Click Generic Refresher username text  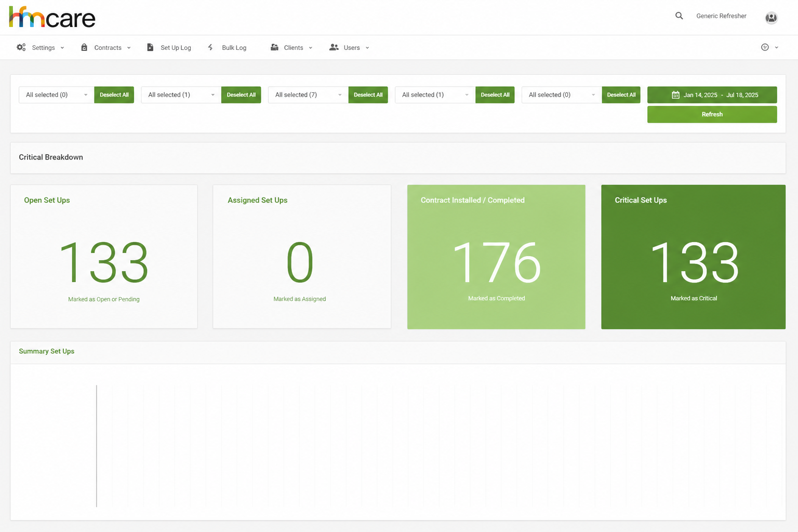coord(721,16)
